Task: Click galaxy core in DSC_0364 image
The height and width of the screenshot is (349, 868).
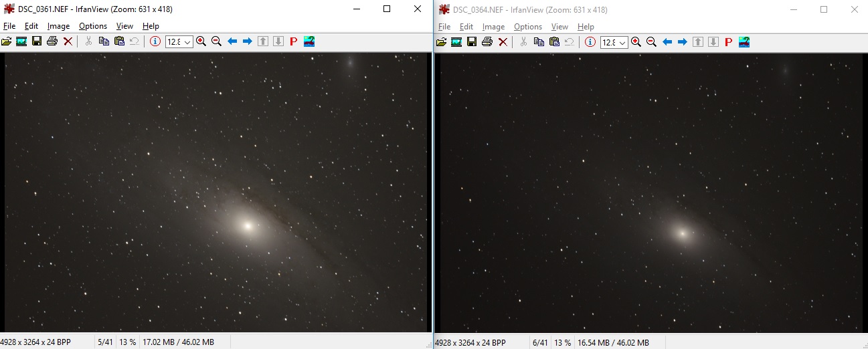Action: [x=682, y=233]
